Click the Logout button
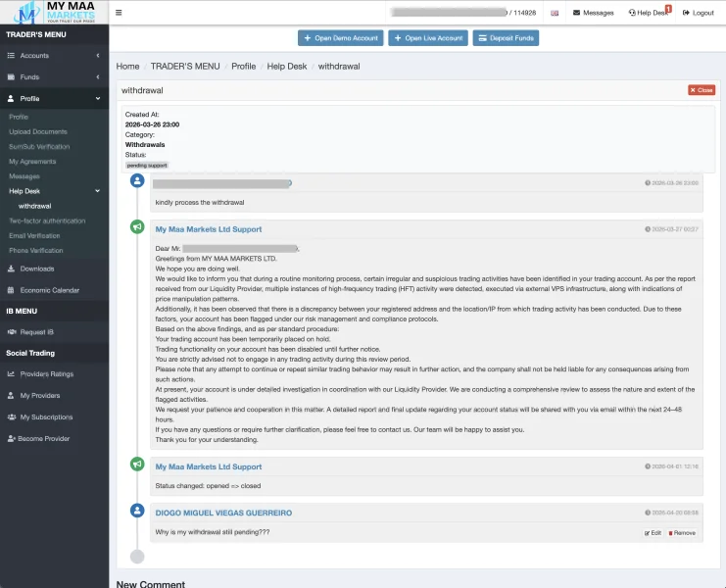Viewport: 726px width, 588px height. click(698, 13)
